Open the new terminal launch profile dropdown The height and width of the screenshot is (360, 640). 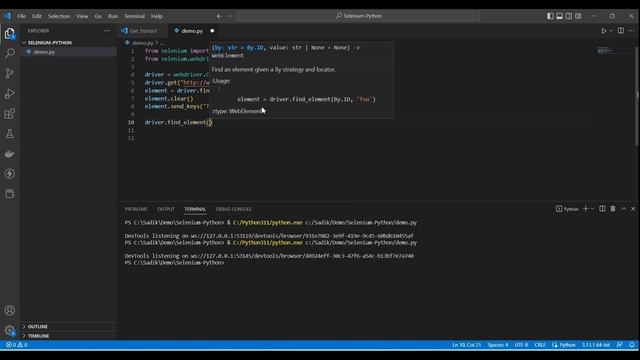coord(593,209)
